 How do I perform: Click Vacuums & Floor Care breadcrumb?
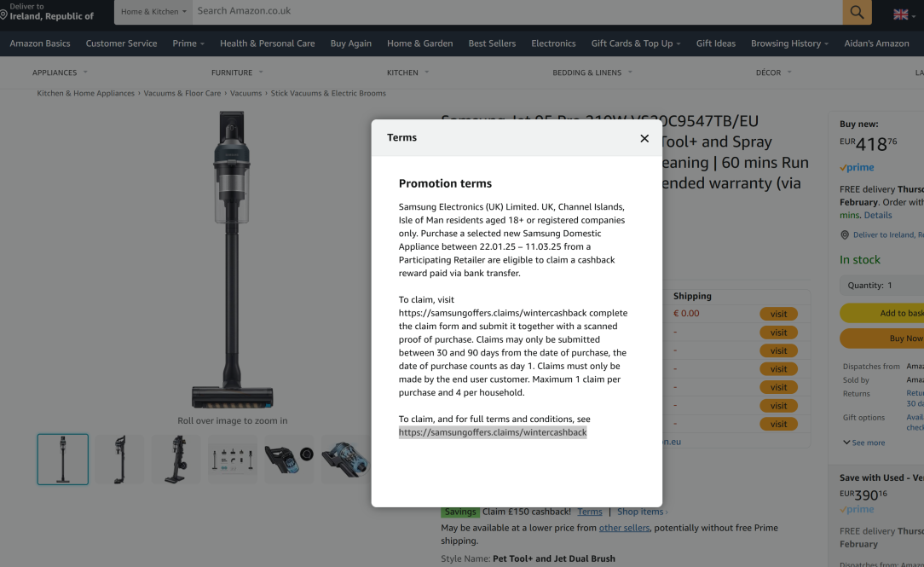182,93
